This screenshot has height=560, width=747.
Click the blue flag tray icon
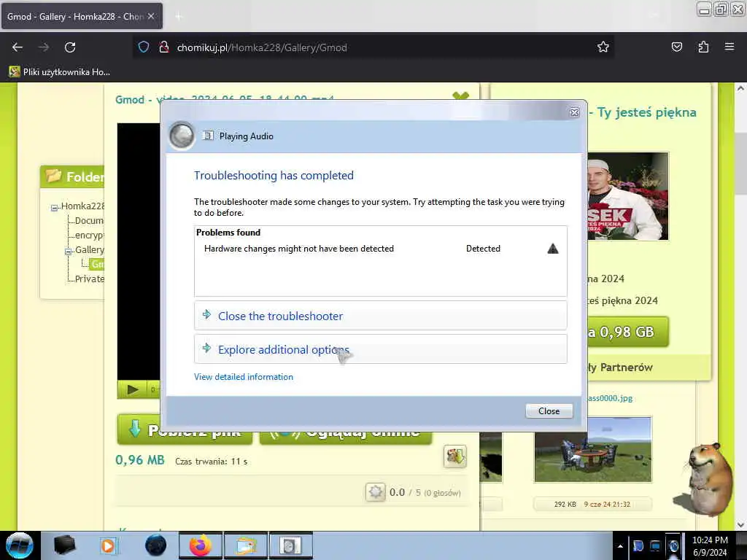tap(638, 545)
